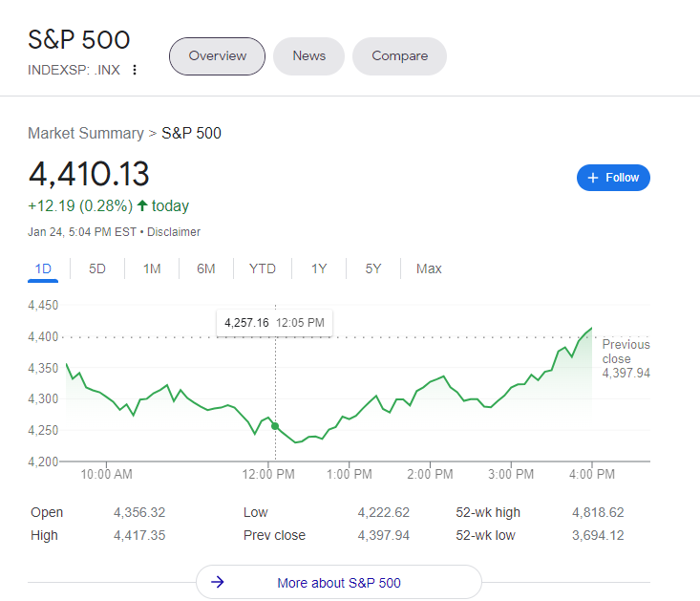Switch chart to YTD range
This screenshot has height=601, width=700.
[263, 268]
